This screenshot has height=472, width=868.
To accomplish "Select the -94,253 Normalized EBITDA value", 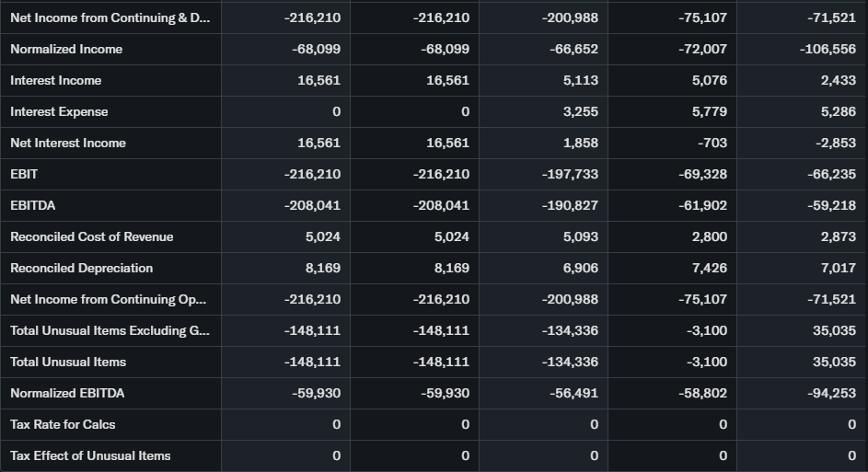I will click(831, 394).
